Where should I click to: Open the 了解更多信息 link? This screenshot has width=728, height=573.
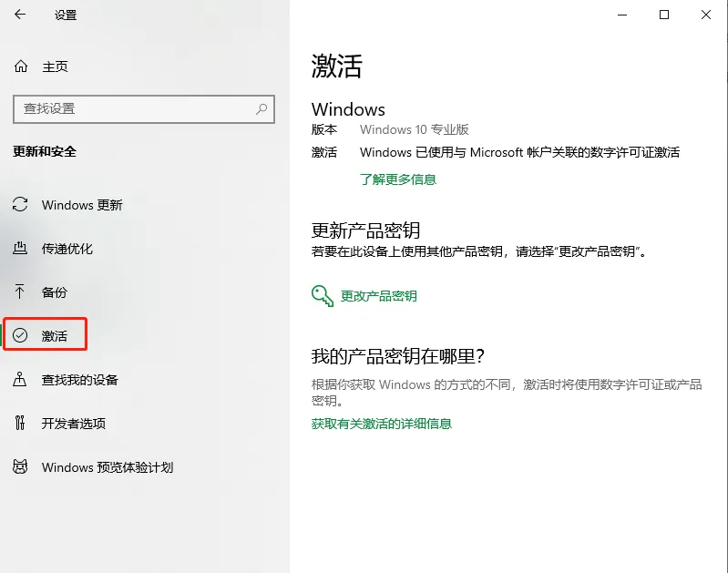coord(398,179)
